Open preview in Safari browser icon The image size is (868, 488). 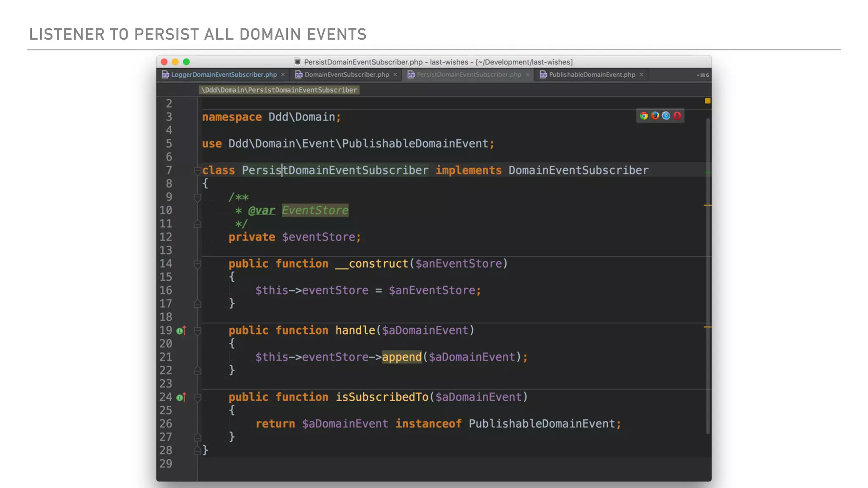[x=666, y=116]
